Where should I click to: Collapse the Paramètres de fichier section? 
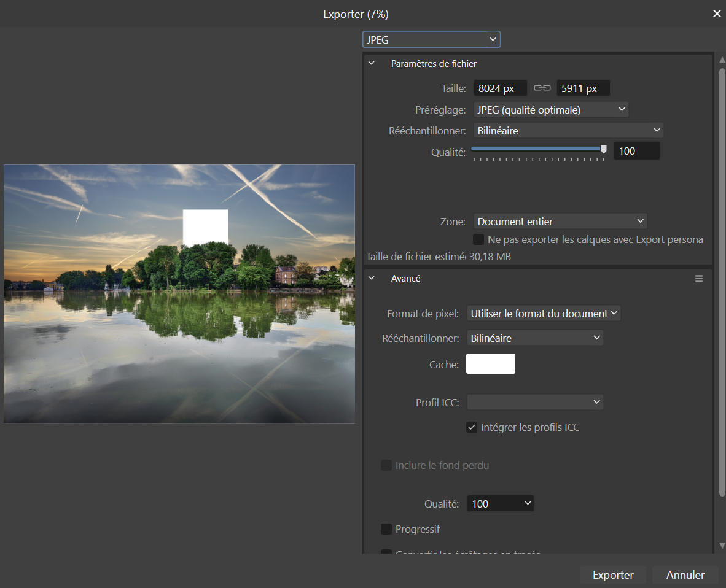371,63
